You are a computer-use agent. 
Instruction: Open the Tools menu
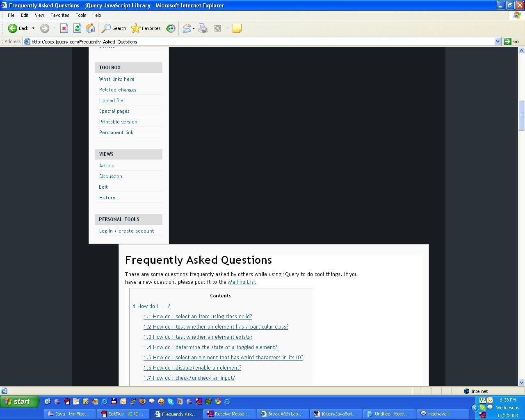pyautogui.click(x=80, y=15)
